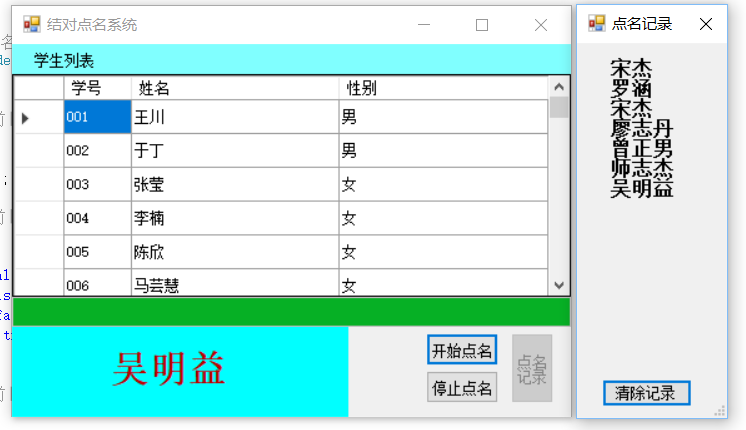
Task: Close the 点名记录 window
Action: [706, 24]
